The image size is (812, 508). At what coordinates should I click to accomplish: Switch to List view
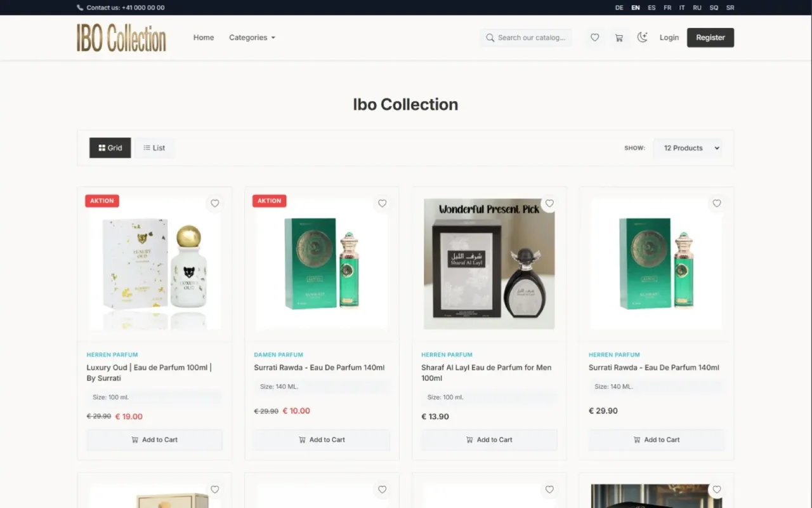[154, 148]
